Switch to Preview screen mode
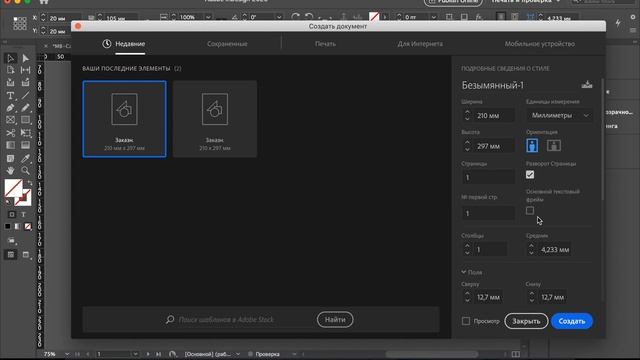640x360 pixels. tap(25, 255)
